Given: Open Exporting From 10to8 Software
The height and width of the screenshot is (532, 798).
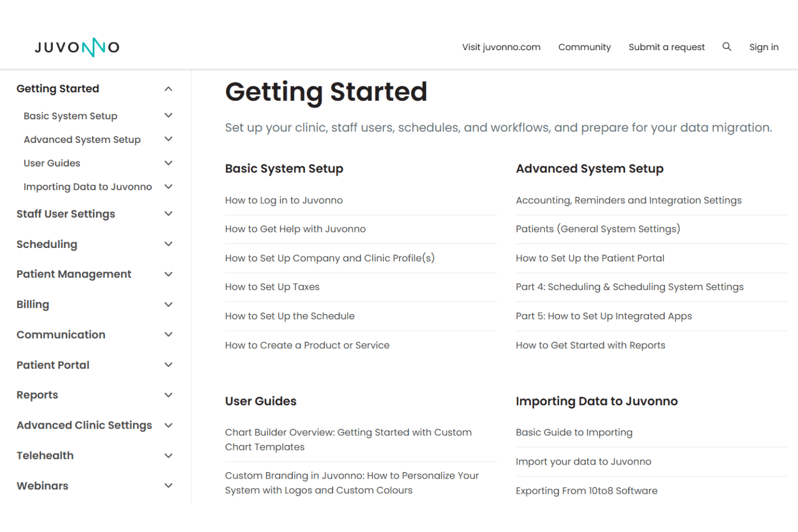Looking at the screenshot, I should [x=586, y=490].
